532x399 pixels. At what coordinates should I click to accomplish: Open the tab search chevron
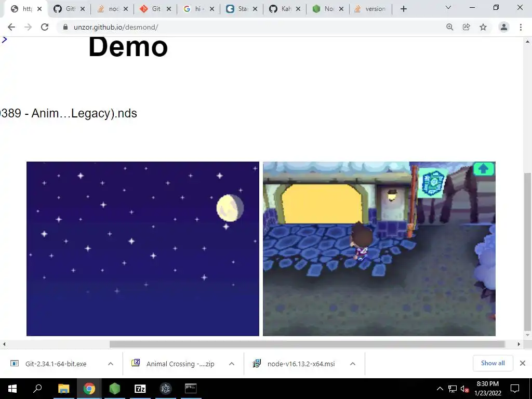[x=448, y=7]
